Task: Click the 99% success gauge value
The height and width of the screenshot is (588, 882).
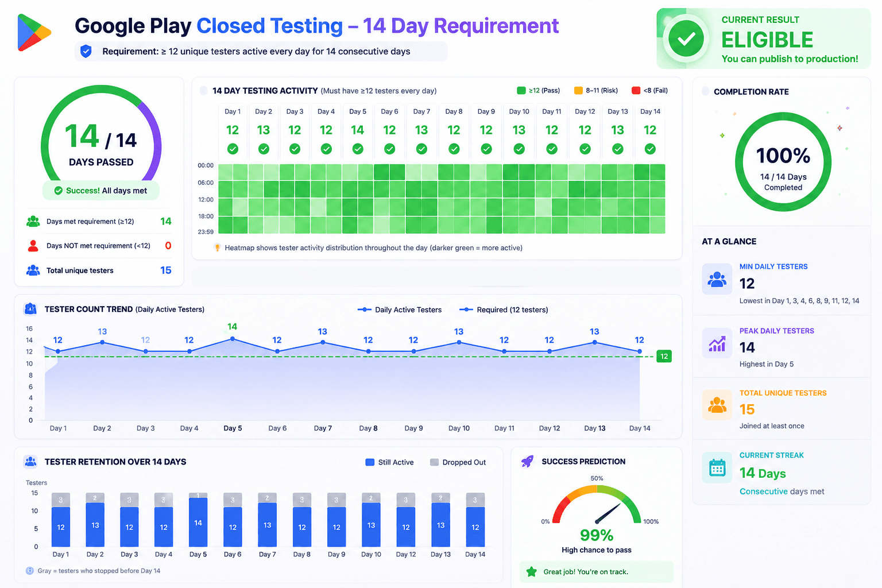Action: 597,535
